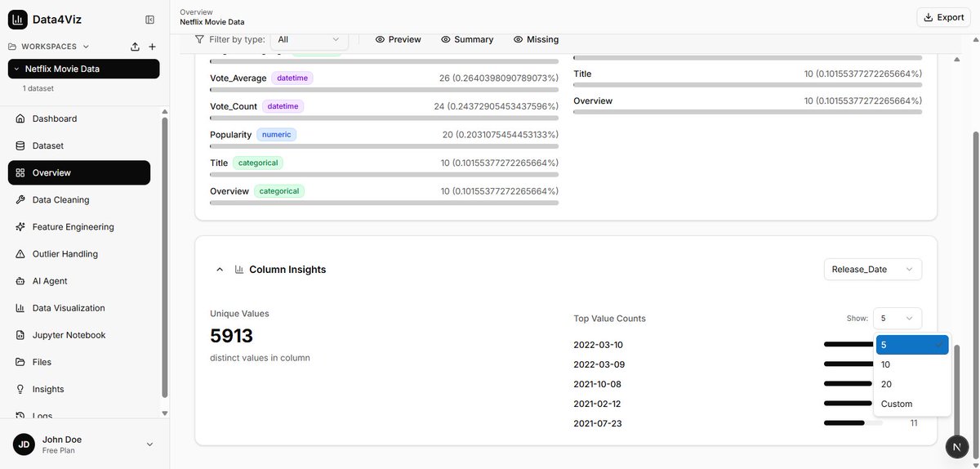Toggle the Summary visibility
980x469 pixels.
pos(467,39)
